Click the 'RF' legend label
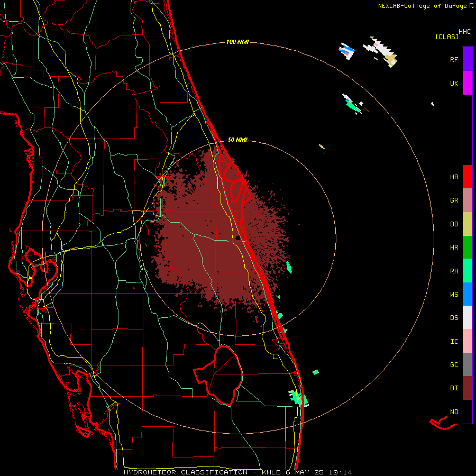This screenshot has height=476, width=476. [x=454, y=59]
